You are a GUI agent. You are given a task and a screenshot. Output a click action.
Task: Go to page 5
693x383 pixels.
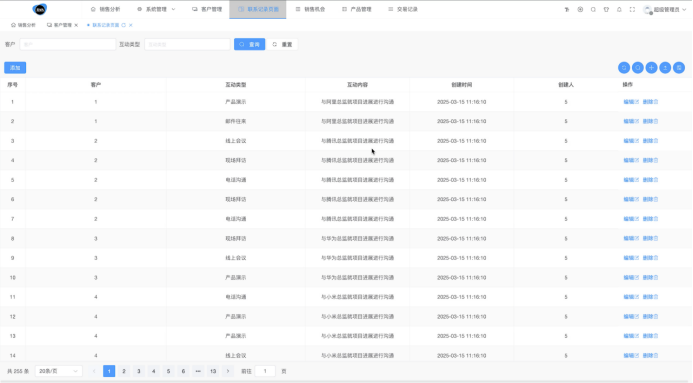(168, 371)
